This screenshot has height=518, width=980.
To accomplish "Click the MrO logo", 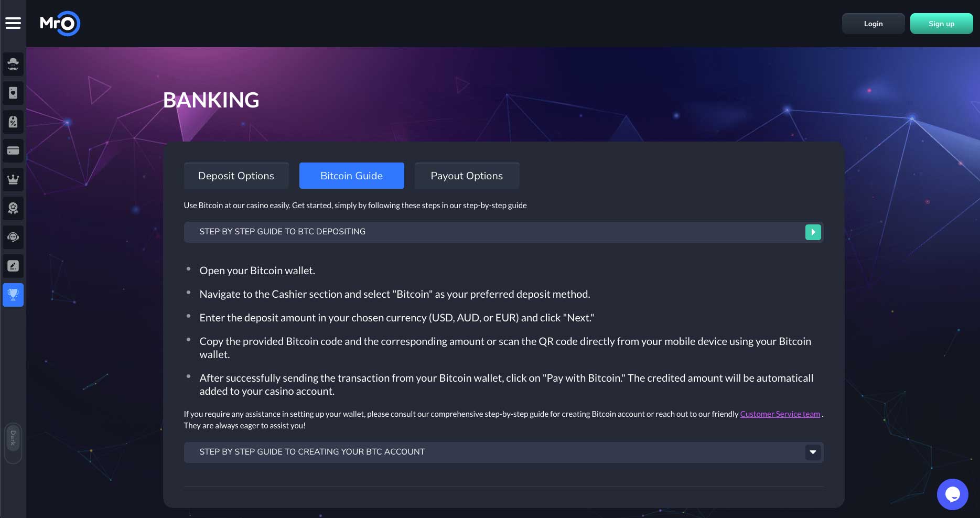I will [x=60, y=24].
